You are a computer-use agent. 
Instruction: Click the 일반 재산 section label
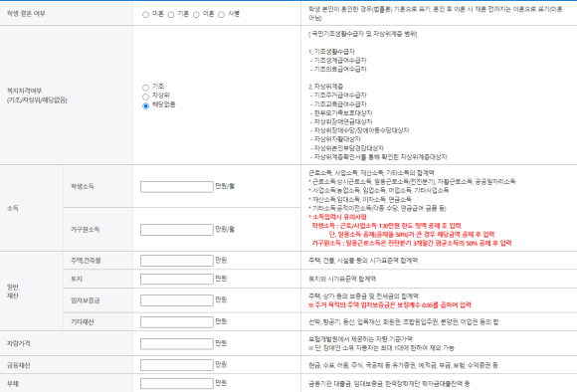click(x=13, y=292)
